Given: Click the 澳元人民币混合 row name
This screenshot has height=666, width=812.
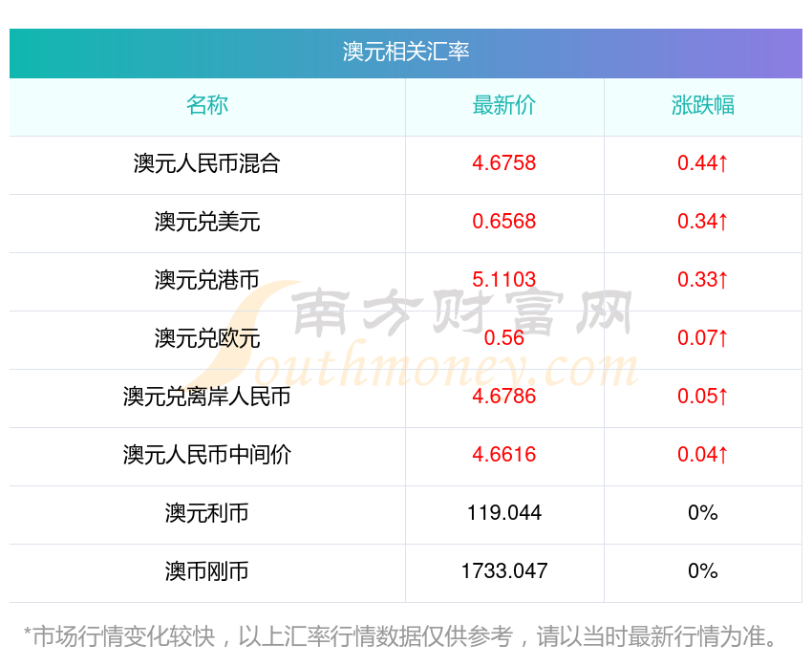Looking at the screenshot, I should [206, 163].
